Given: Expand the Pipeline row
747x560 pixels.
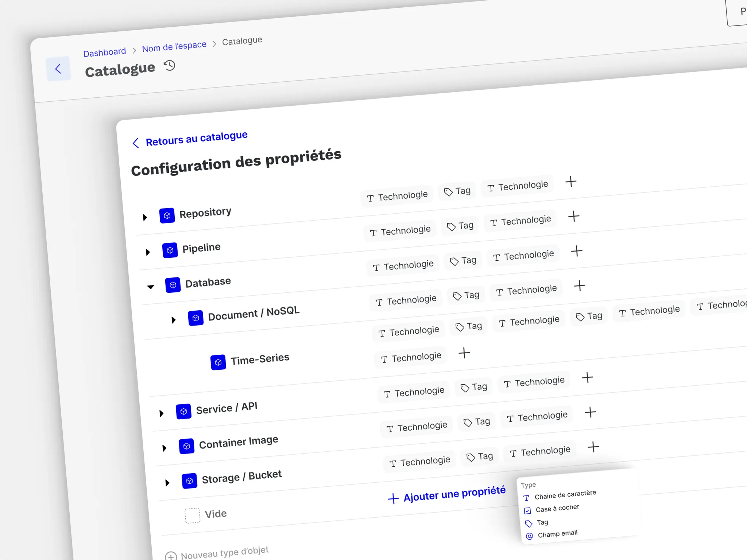Looking at the screenshot, I should 148,252.
